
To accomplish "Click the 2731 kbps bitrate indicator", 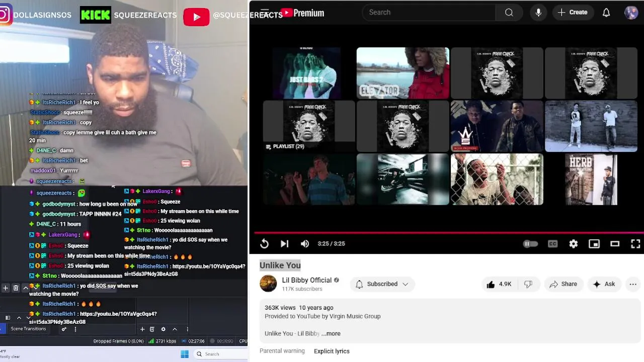I will point(162,341).
